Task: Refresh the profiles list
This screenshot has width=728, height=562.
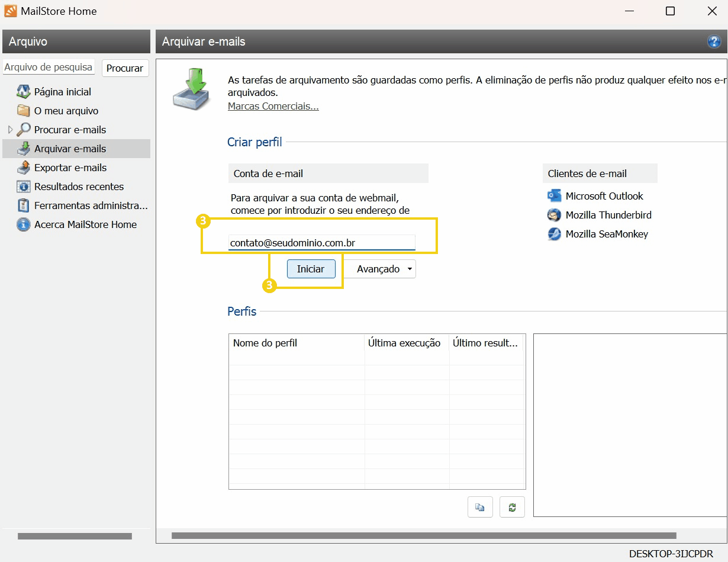Action: 512,507
